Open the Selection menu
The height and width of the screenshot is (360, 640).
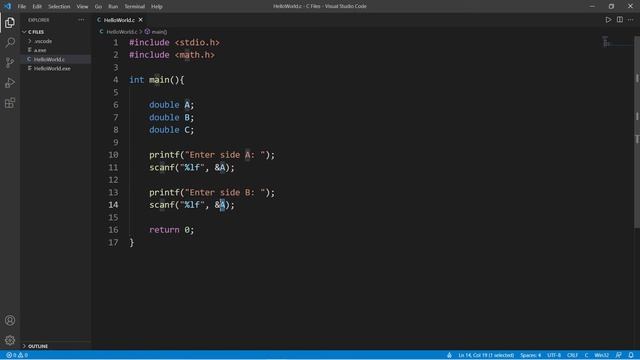click(x=59, y=6)
